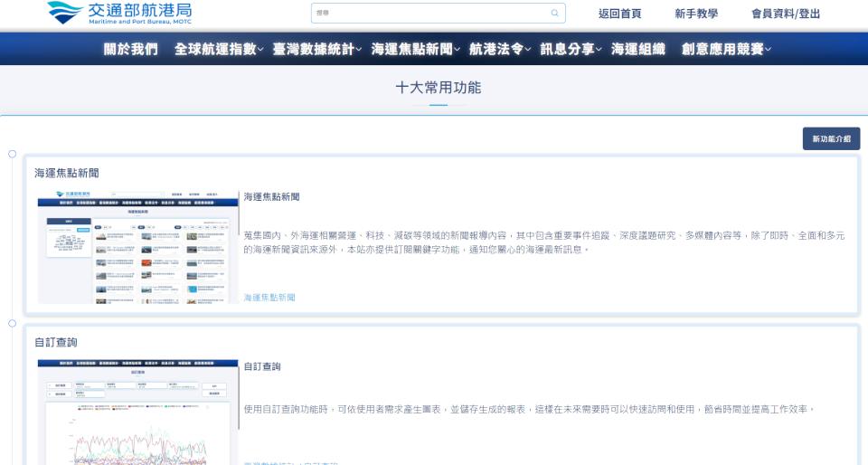Viewport: 868px width, 465px height.
Task: Expand 全球航運指數 dropdown menu
Action: pos(219,49)
